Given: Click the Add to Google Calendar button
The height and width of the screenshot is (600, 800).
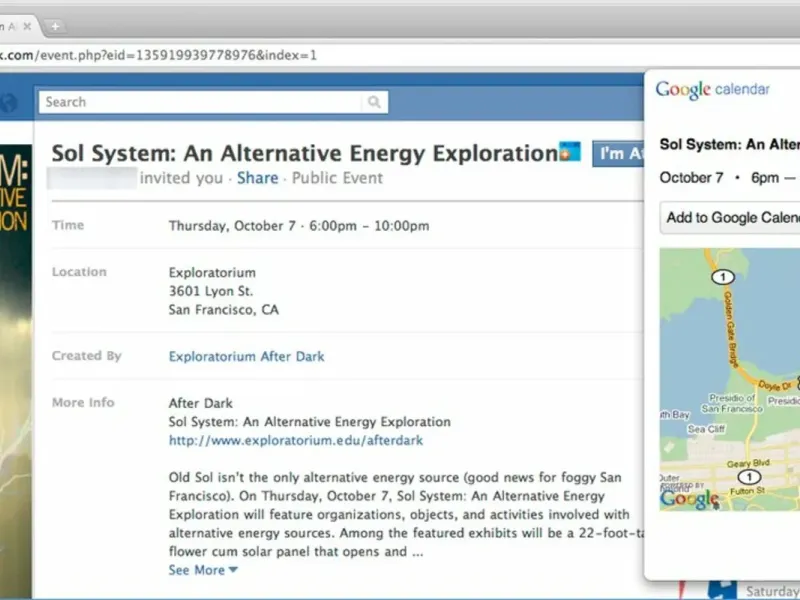Looking at the screenshot, I should point(732,218).
